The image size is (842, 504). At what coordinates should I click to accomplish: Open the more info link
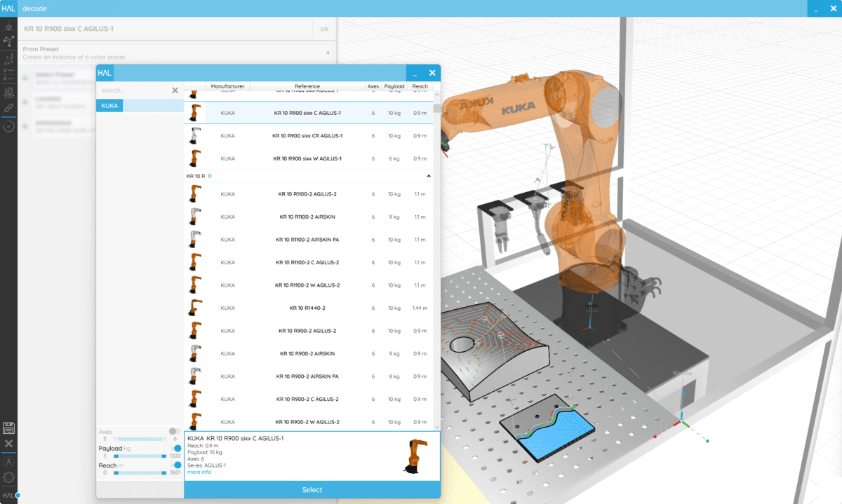coord(199,472)
